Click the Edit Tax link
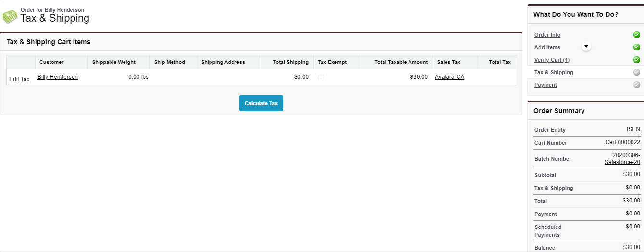 coord(19,79)
